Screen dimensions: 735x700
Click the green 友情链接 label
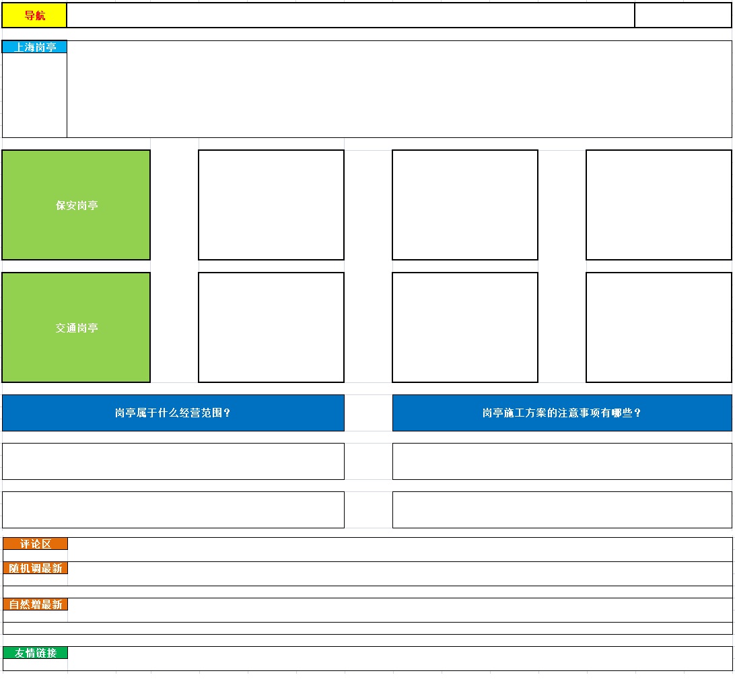click(x=35, y=653)
